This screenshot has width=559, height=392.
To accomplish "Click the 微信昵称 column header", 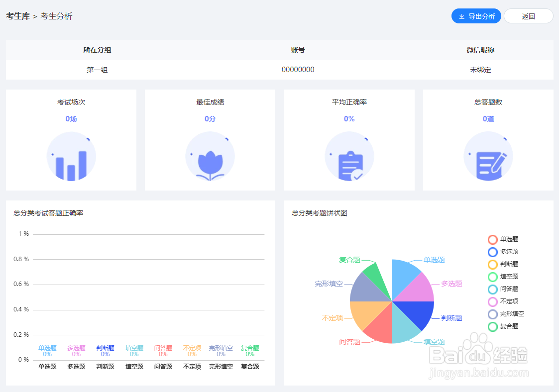I will click(480, 50).
